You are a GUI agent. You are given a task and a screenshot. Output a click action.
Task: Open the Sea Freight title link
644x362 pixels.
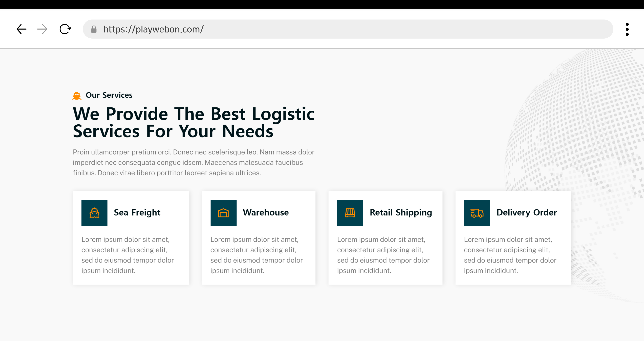click(x=137, y=212)
